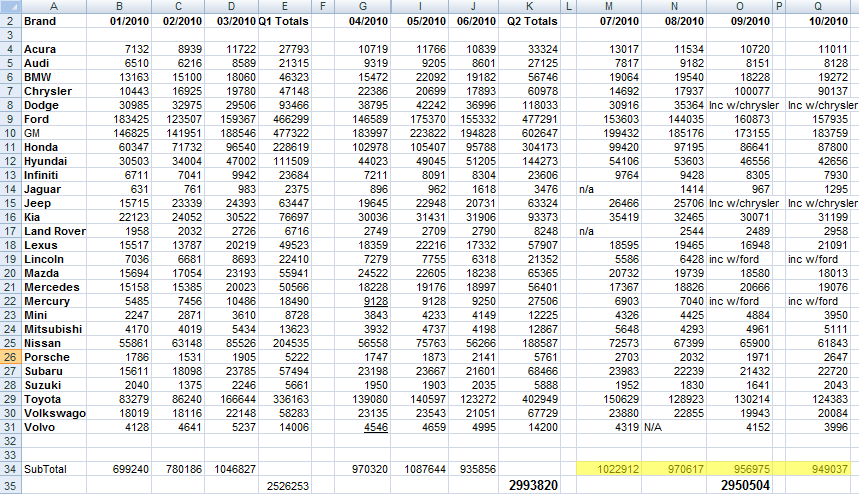Select bold total 2993820
This screenshot has width=859, height=494.
(x=529, y=485)
